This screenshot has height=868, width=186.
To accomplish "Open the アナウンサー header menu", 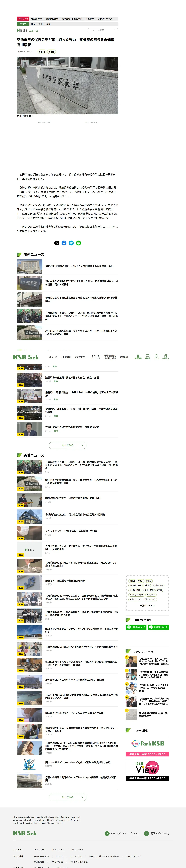I will click(x=81, y=357).
